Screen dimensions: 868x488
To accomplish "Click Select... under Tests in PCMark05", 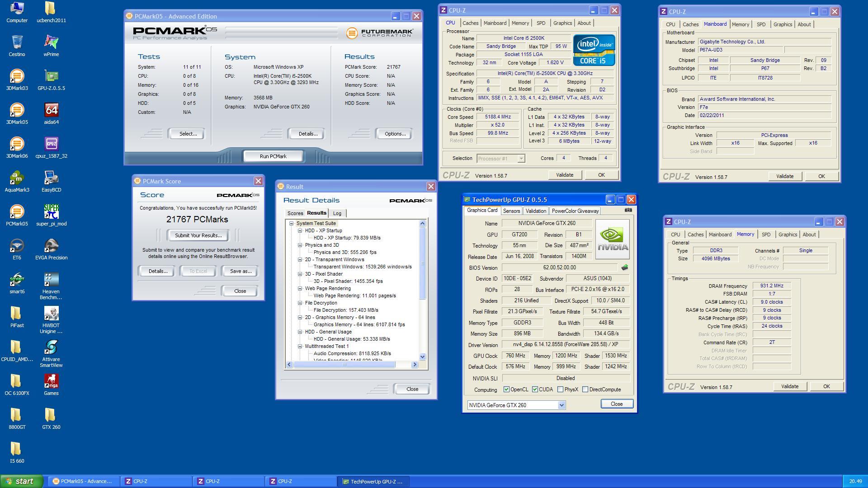I will pyautogui.click(x=188, y=134).
